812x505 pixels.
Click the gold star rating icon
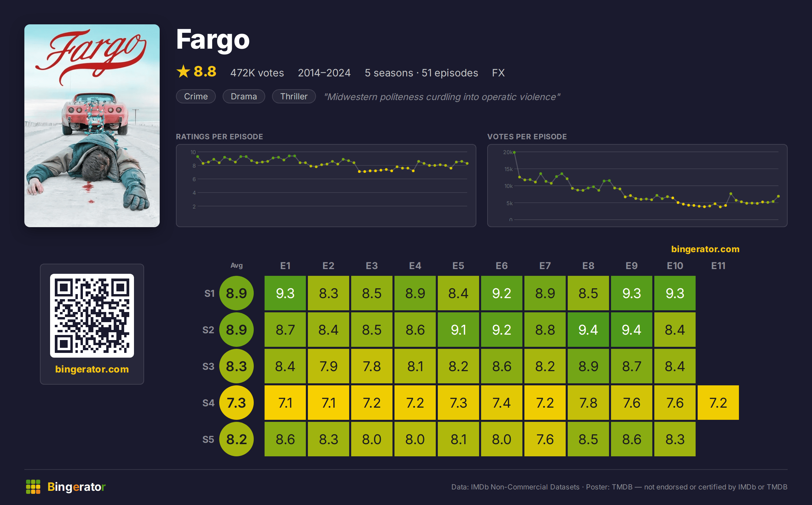pyautogui.click(x=183, y=71)
